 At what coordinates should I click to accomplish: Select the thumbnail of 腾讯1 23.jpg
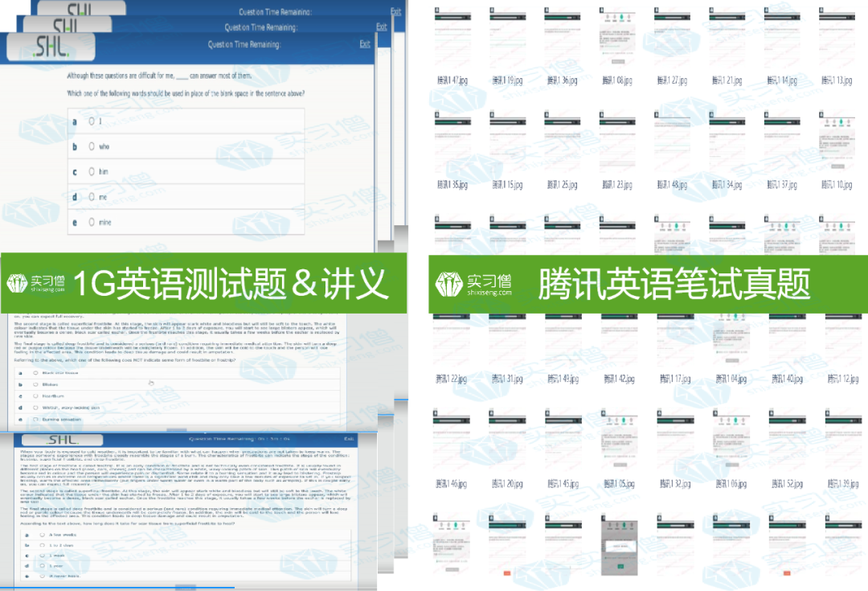coord(618,143)
